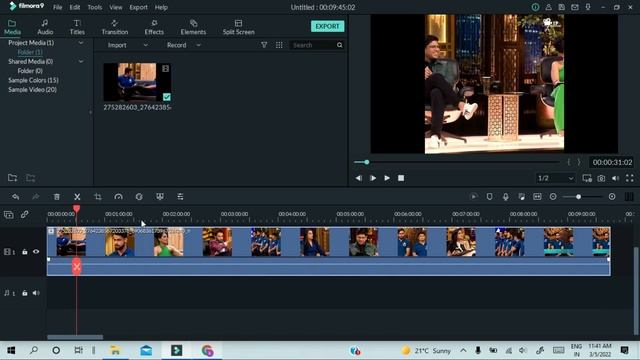Click zoom out minus circle icon
The width and height of the screenshot is (640, 360).
point(553,197)
